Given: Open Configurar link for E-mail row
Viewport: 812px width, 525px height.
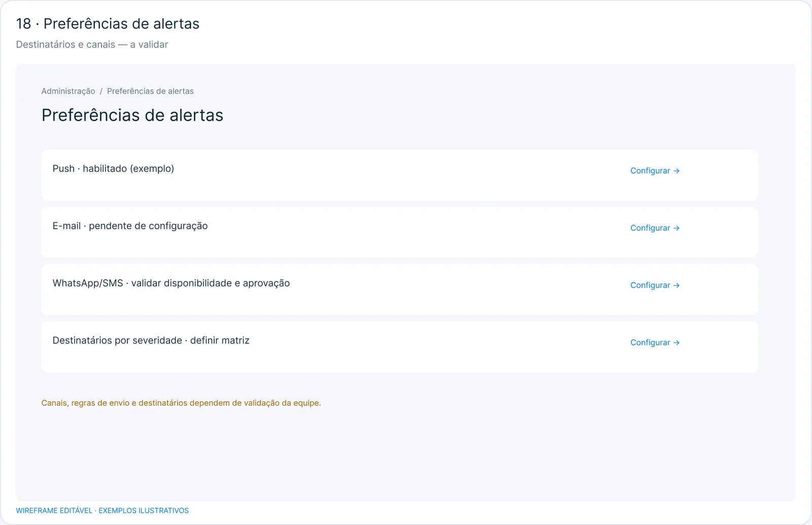Looking at the screenshot, I should 655,228.
